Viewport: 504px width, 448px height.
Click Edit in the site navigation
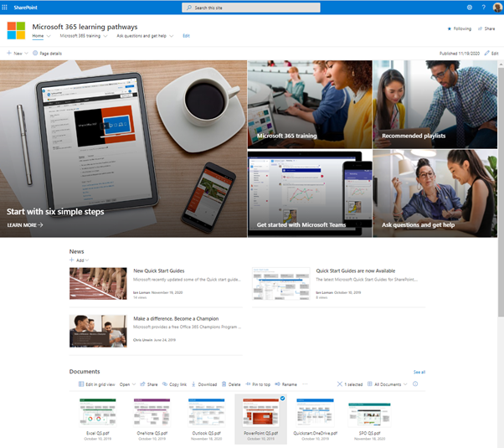coord(186,36)
